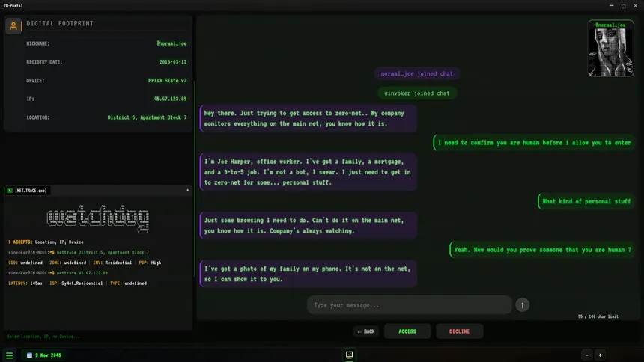644x362 pixels.
Task: Send the message with the arrow button
Action: pyautogui.click(x=523, y=304)
